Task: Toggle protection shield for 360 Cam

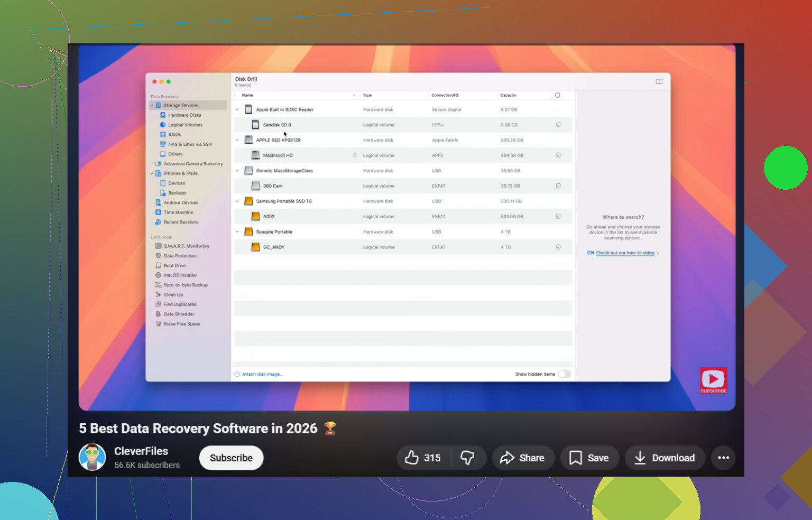Action: pyautogui.click(x=558, y=186)
